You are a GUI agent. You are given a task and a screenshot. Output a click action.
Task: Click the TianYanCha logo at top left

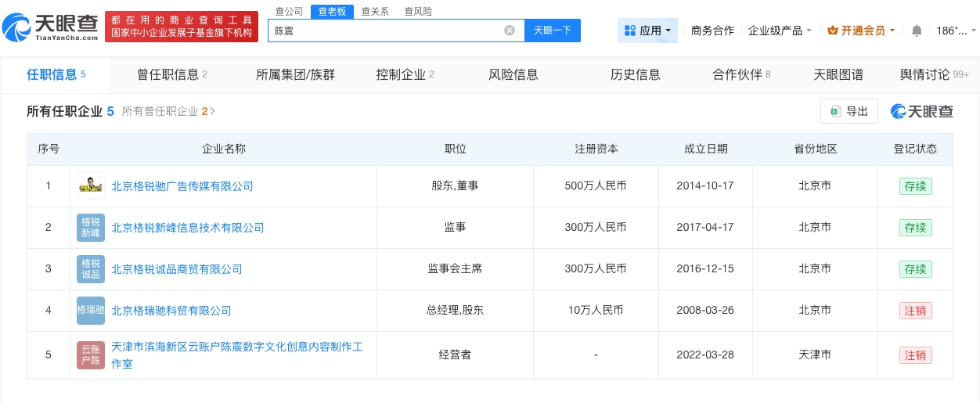[52, 27]
